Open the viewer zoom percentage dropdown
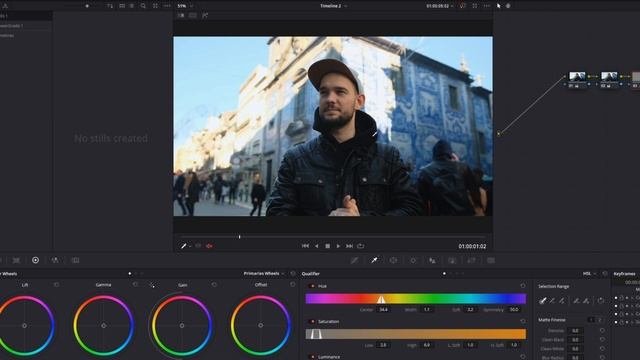This screenshot has width=640, height=360. pos(185,6)
